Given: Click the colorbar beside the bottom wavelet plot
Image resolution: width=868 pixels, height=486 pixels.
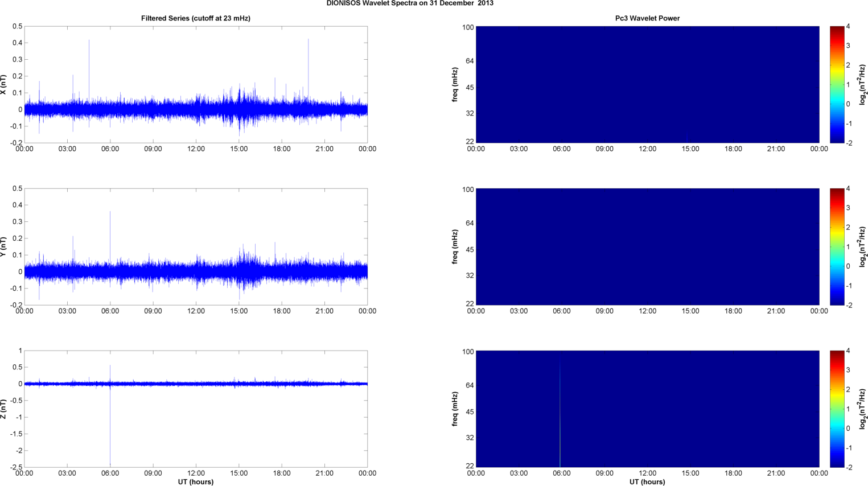Looking at the screenshot, I should (837, 409).
